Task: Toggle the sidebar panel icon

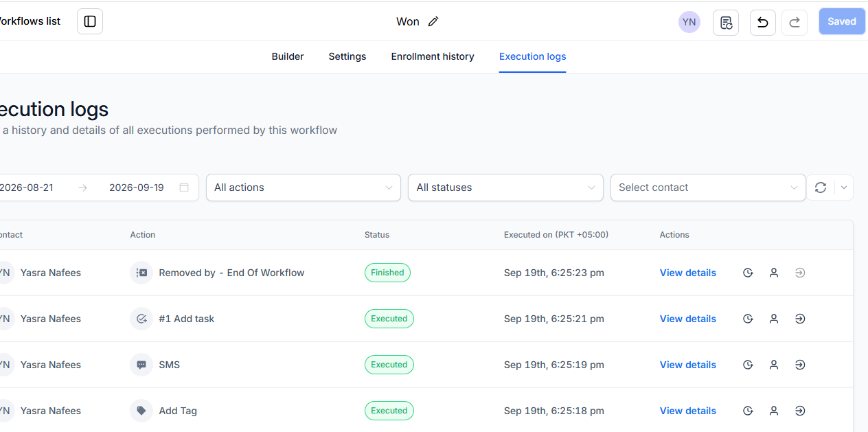Action: click(90, 21)
